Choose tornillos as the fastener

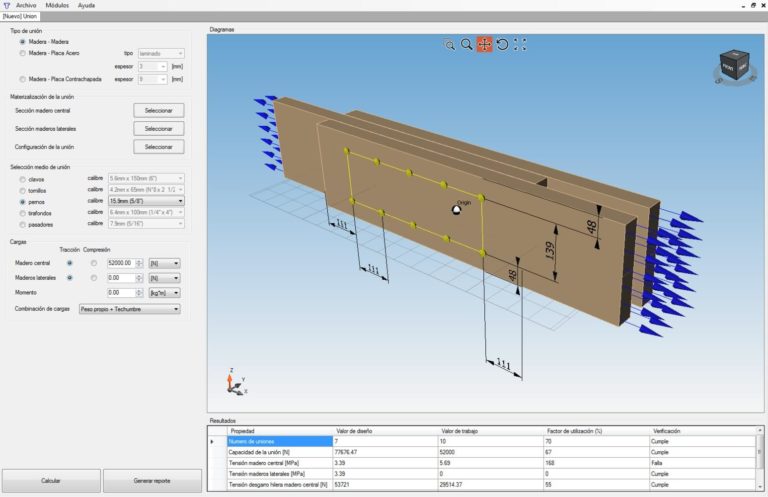click(x=23, y=191)
